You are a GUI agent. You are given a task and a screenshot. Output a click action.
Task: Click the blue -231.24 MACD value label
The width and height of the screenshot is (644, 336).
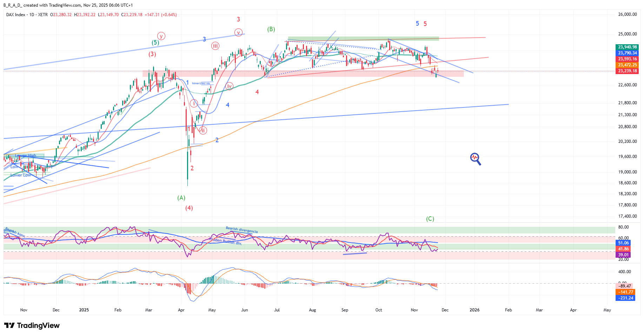(625, 298)
